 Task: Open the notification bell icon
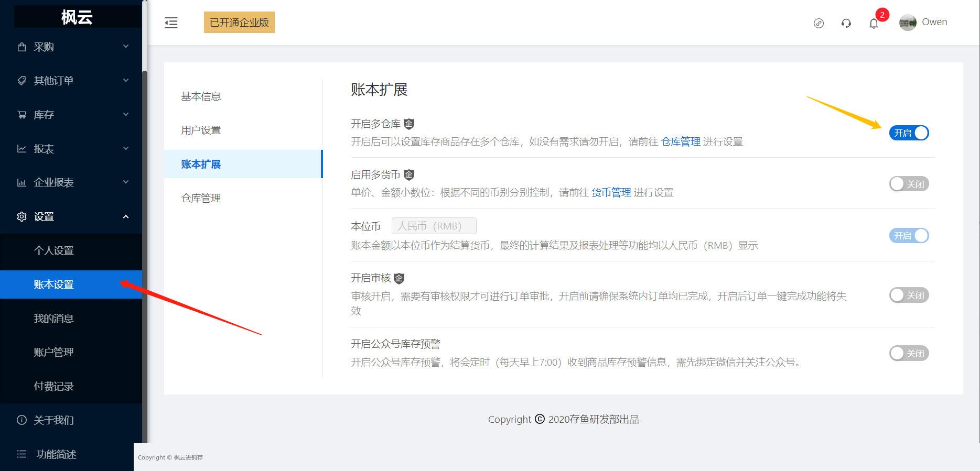874,23
